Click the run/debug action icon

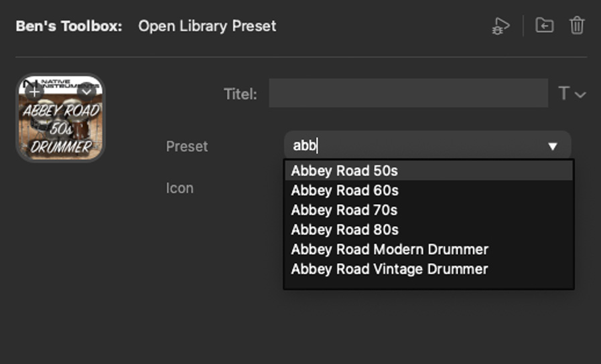click(500, 26)
